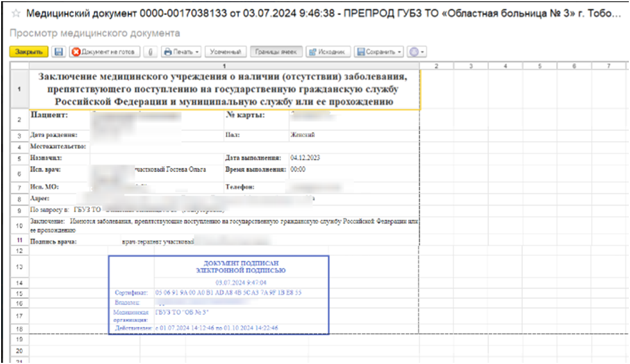Select the column 1 header
The width and height of the screenshot is (630, 364).
pos(224,66)
